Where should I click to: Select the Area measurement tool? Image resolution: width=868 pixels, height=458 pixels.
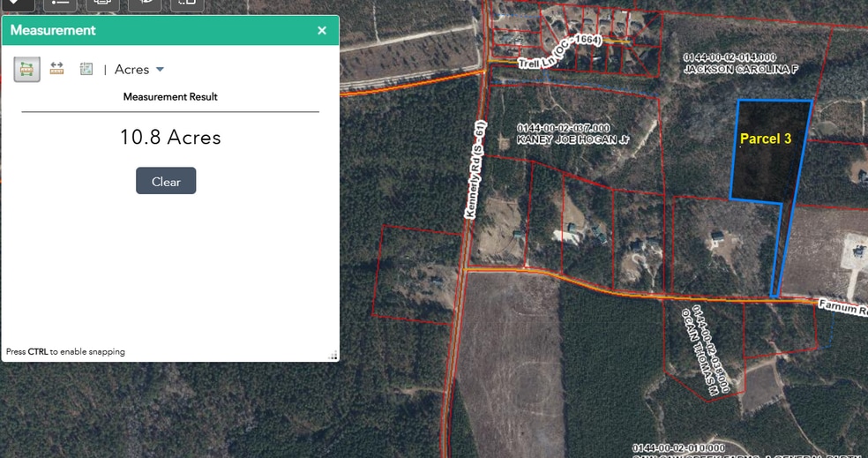pos(26,69)
